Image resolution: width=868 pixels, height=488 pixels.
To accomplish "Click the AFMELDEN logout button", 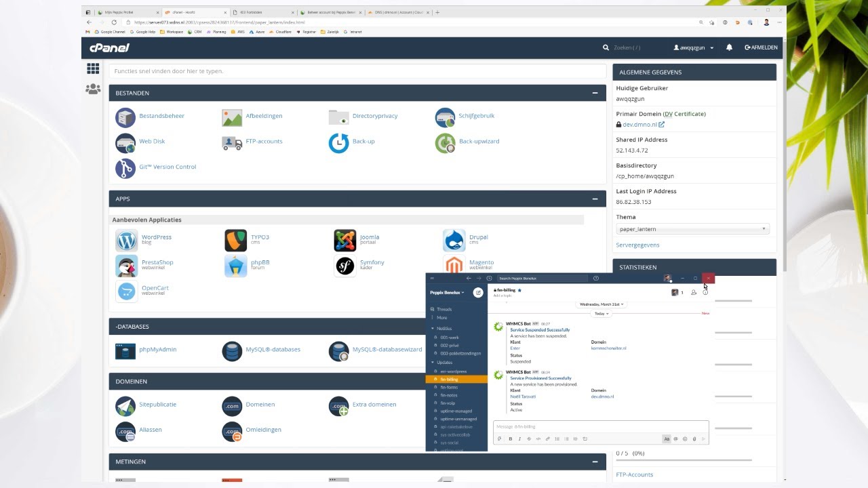I will pyautogui.click(x=761, y=47).
